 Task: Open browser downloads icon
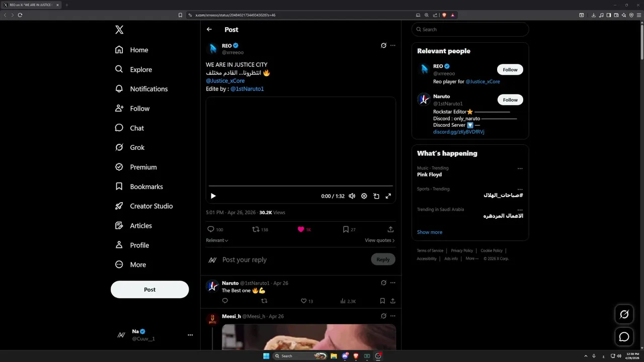pos(594,15)
